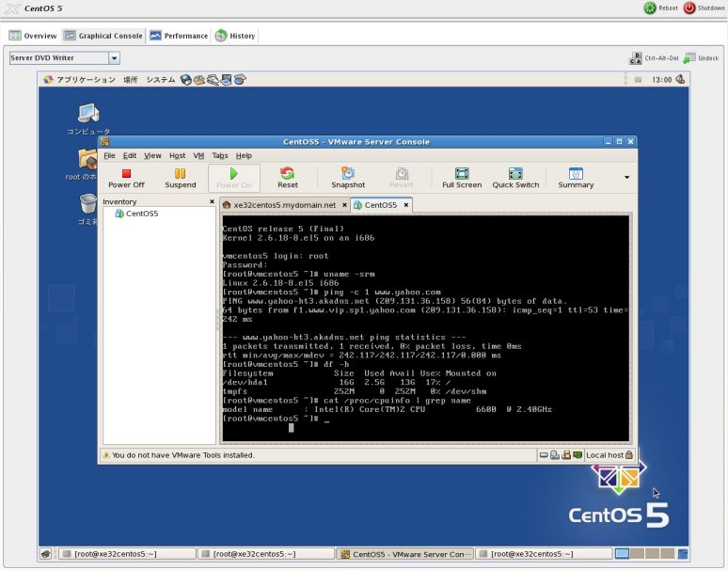The image size is (728, 570).
Task: Click the Power Off toolbar button
Action: click(x=126, y=178)
